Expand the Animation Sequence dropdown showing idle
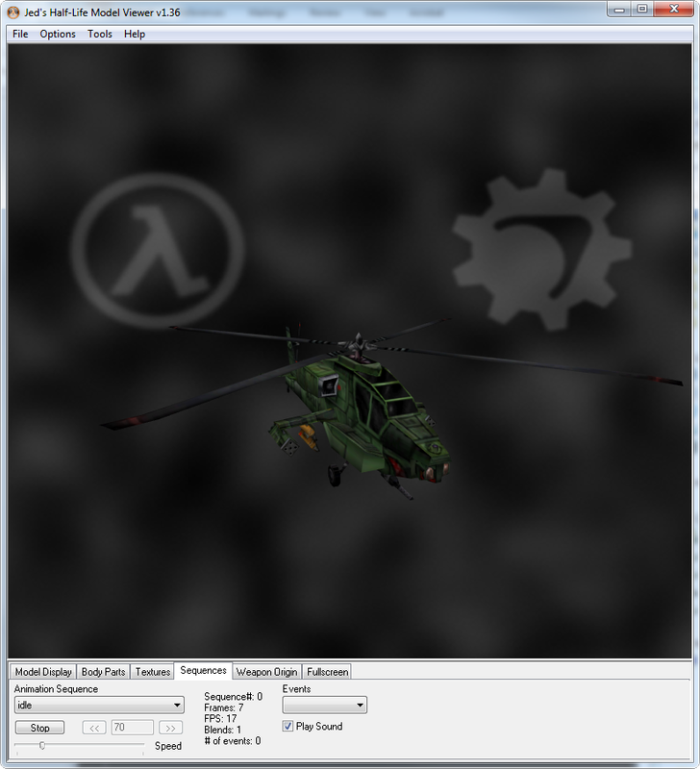The image size is (700, 769). click(x=100, y=706)
